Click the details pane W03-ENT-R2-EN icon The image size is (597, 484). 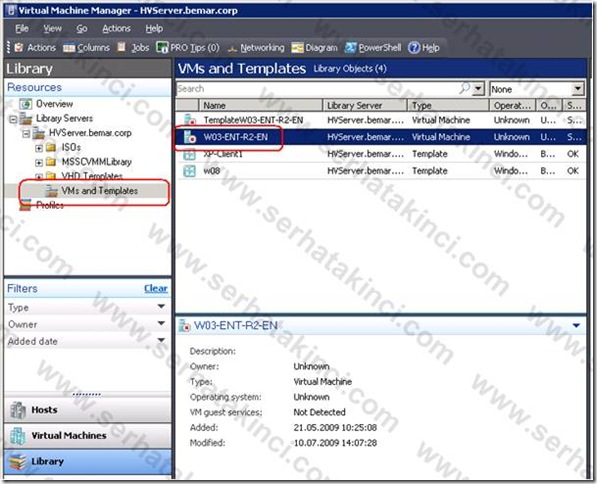pyautogui.click(x=185, y=326)
